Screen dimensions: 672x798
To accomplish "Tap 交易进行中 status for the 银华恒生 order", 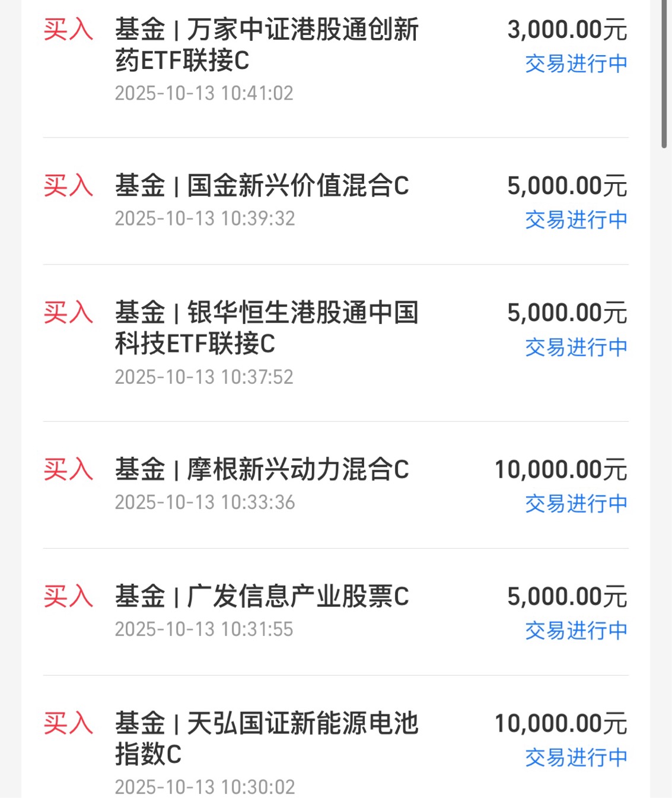I will [x=576, y=348].
